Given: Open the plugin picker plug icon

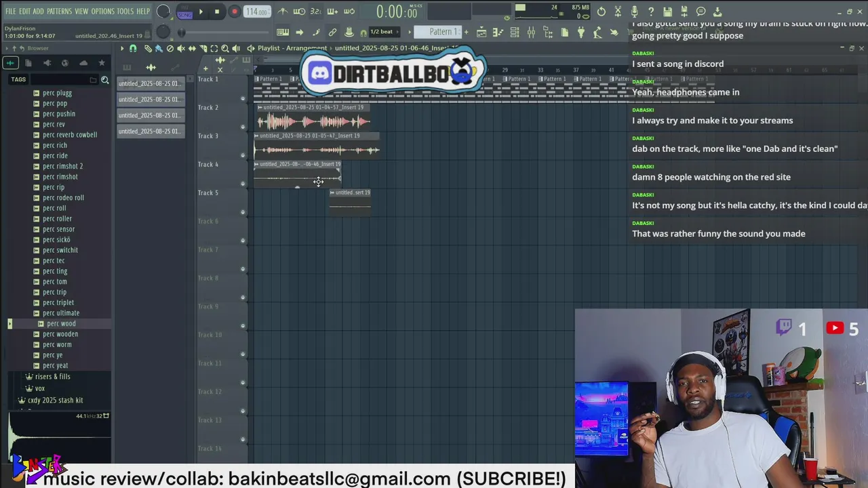Looking at the screenshot, I should 581,32.
